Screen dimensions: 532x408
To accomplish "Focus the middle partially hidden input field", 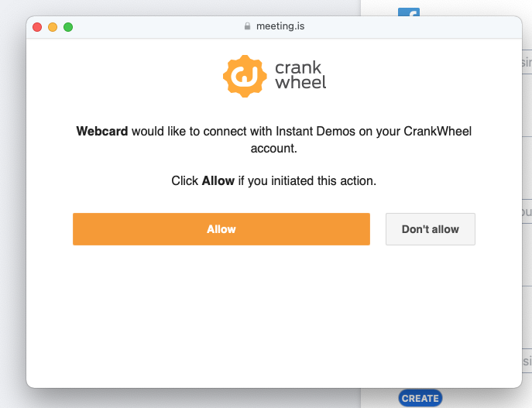I will coord(527,211).
